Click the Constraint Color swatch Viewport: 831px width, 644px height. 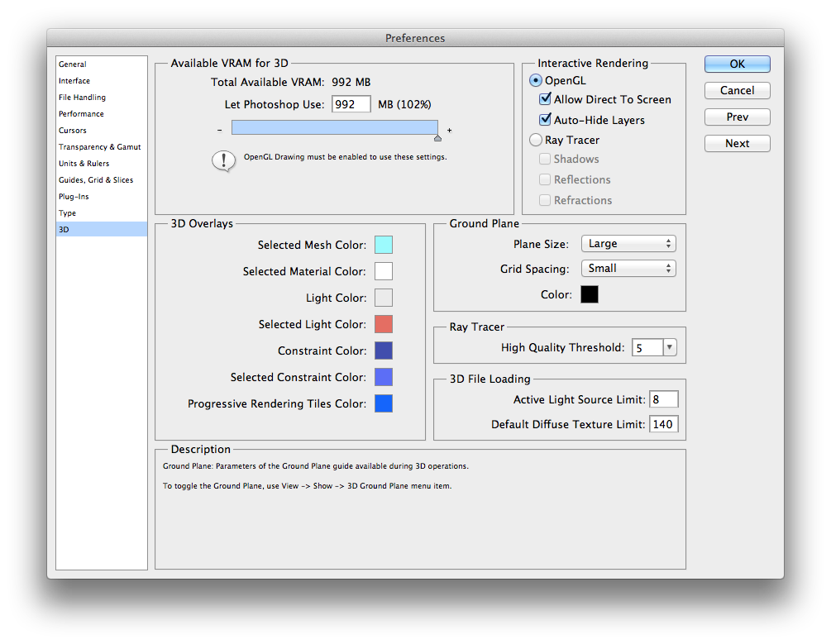click(x=384, y=351)
